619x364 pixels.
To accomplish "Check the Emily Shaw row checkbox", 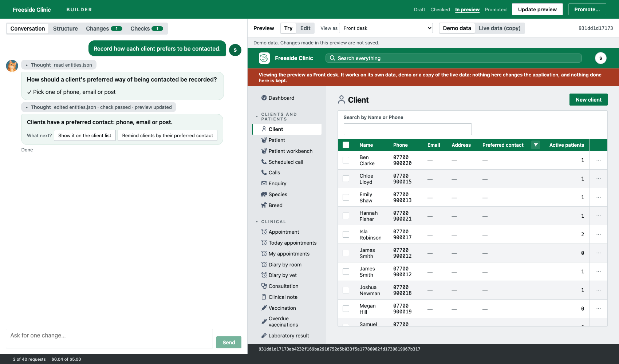I will tap(346, 197).
